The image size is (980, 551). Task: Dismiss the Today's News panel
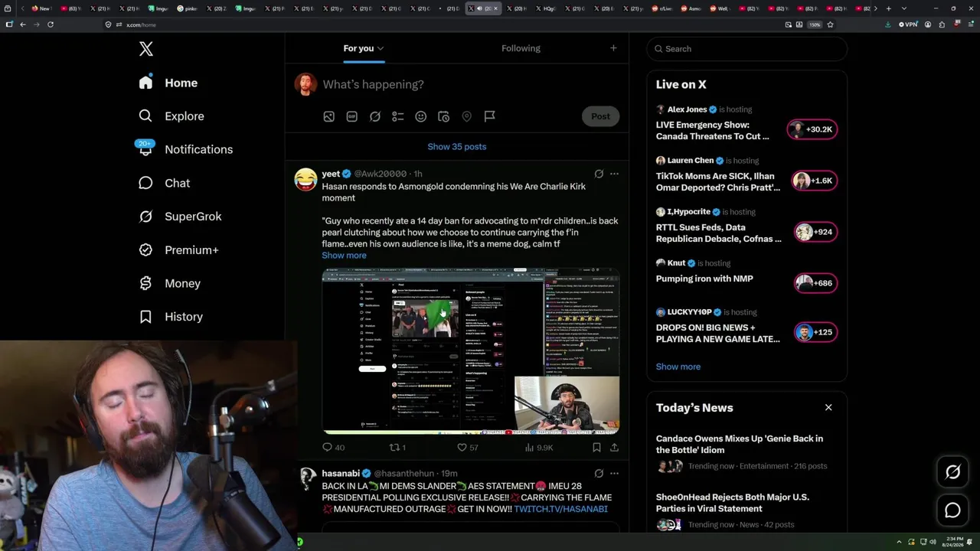pyautogui.click(x=828, y=408)
